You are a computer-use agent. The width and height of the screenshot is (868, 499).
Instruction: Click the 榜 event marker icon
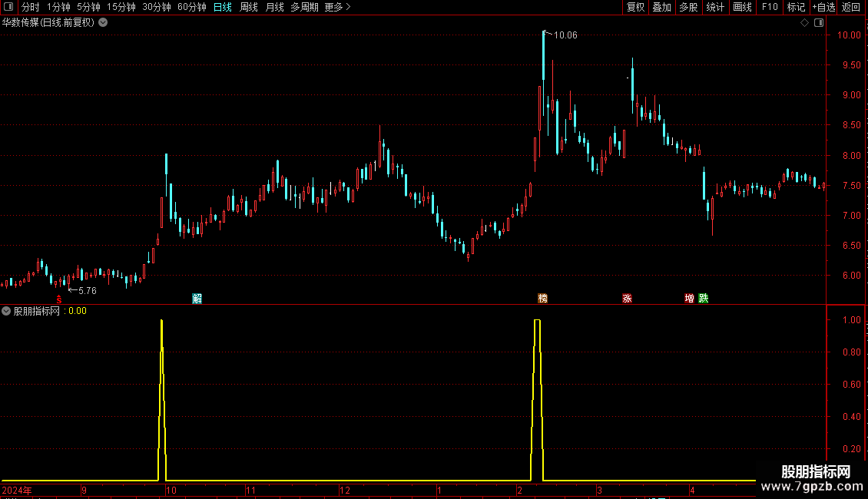pyautogui.click(x=543, y=299)
